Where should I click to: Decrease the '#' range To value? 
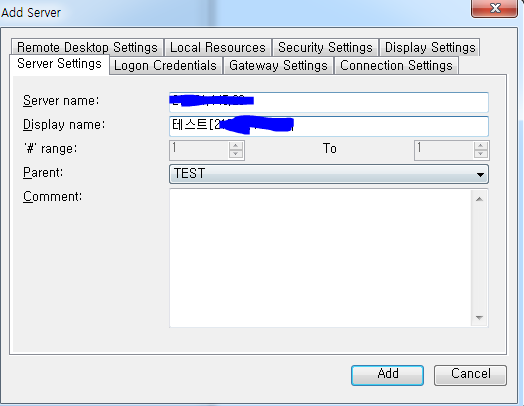481,154
